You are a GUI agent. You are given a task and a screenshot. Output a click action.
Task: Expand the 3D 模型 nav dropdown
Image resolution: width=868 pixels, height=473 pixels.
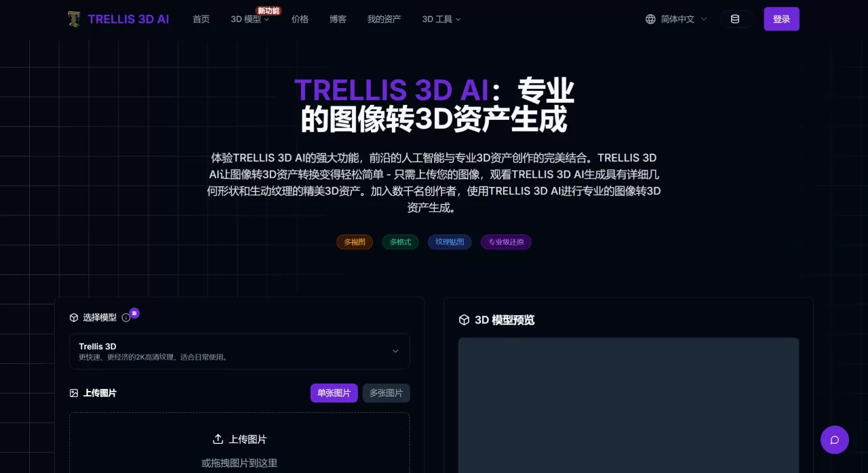pyautogui.click(x=250, y=19)
